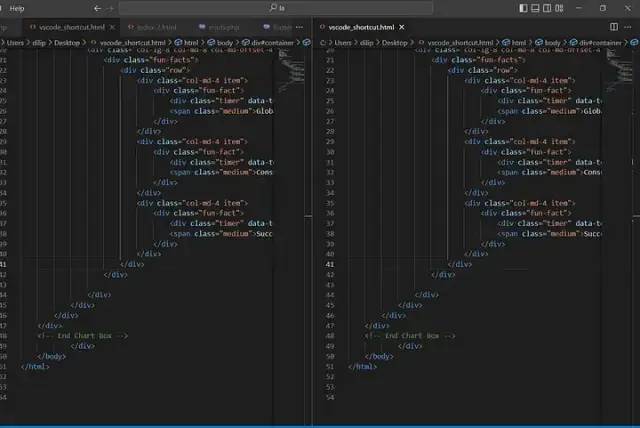Click Desktop breadcrumb in left editor
The height and width of the screenshot is (428, 640).
[67, 43]
